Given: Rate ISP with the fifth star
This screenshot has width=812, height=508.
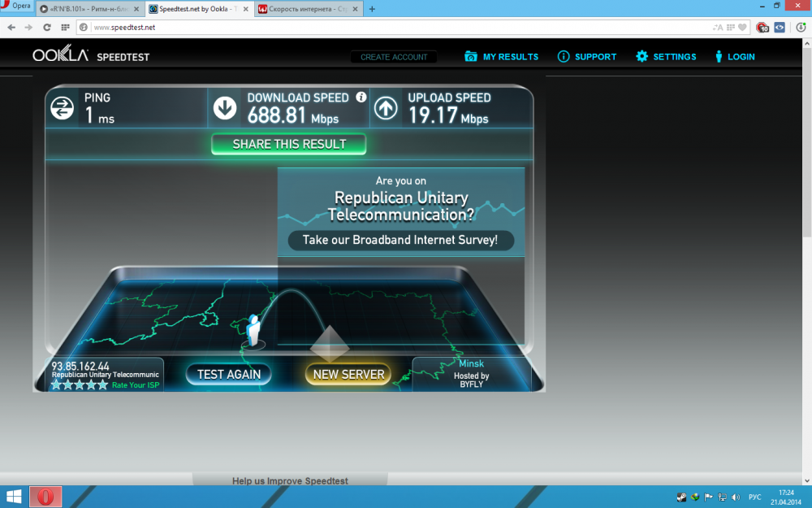Looking at the screenshot, I should point(102,384).
